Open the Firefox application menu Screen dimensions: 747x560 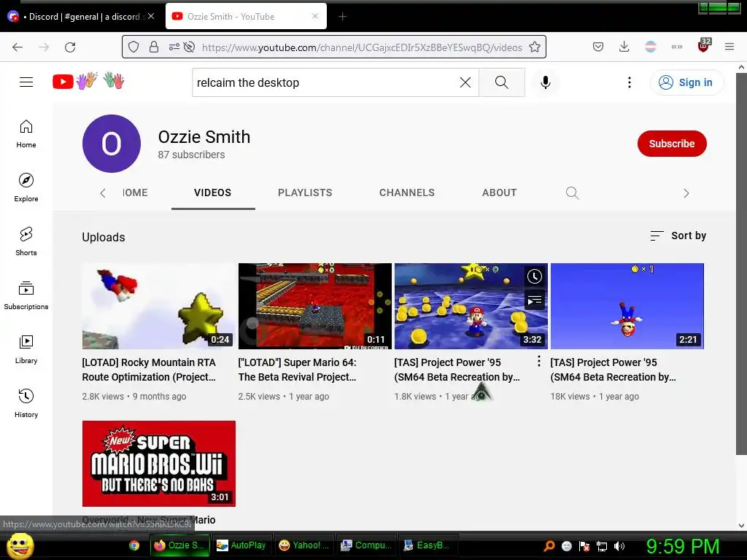tap(729, 47)
